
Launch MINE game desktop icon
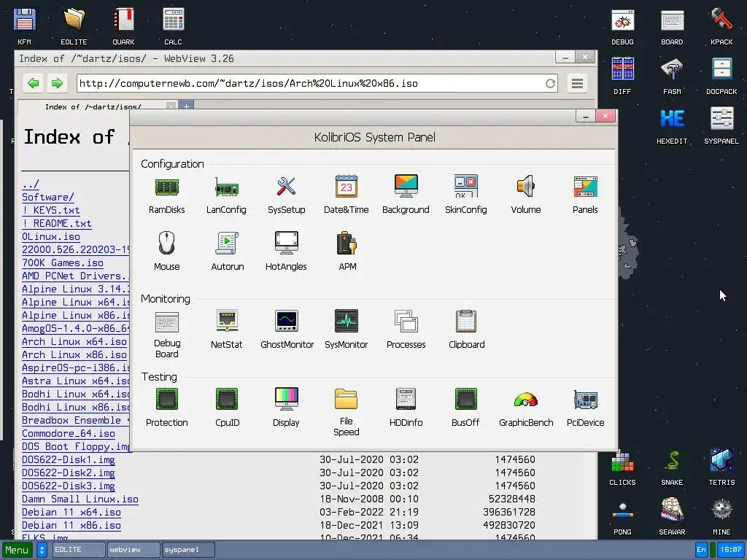click(x=721, y=510)
